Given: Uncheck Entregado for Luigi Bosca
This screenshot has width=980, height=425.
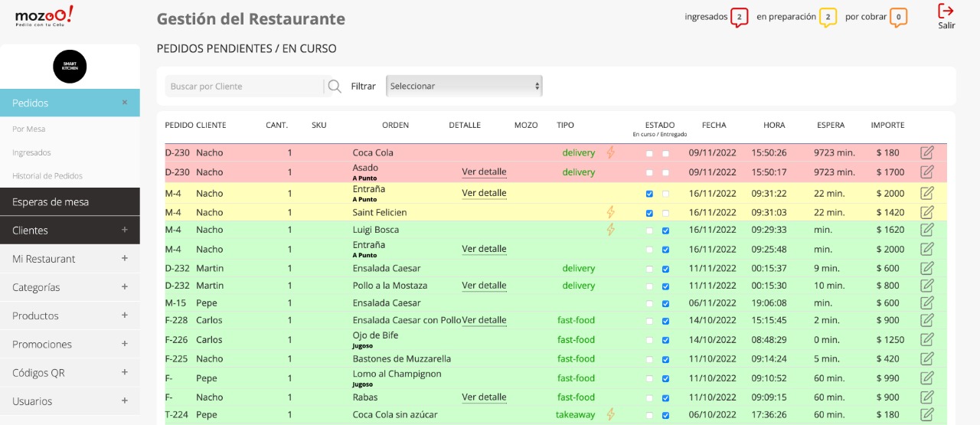Looking at the screenshot, I should pos(665,230).
